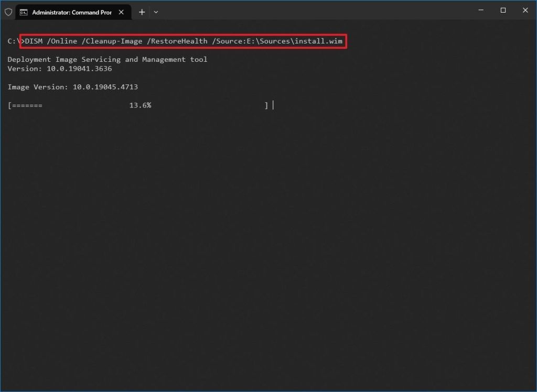
Task: Close the Terminal window
Action: pyautogui.click(x=525, y=10)
